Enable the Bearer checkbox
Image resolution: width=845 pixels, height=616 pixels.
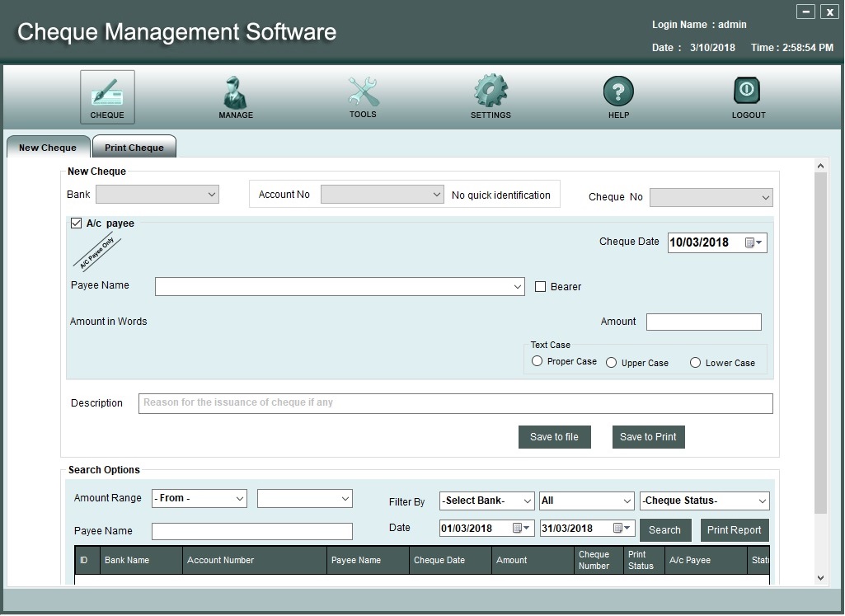point(541,287)
